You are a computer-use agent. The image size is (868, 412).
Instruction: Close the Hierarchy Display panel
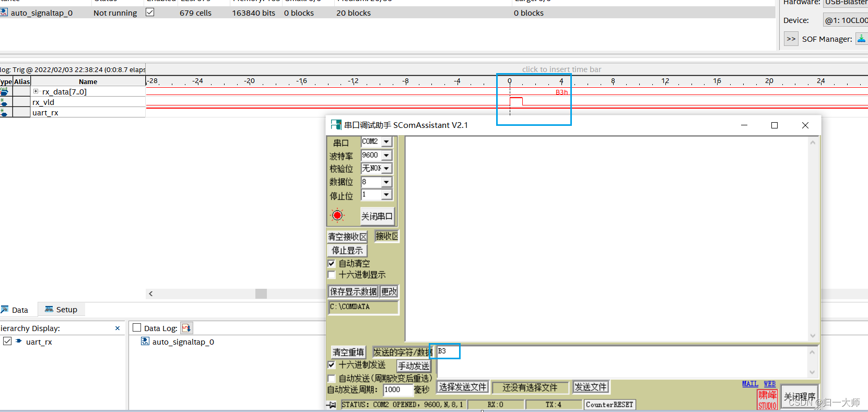(x=118, y=328)
